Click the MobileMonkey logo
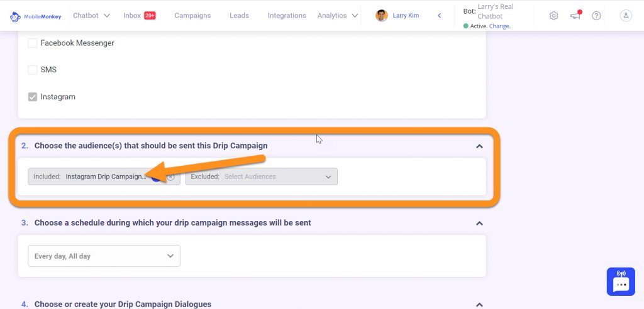 coord(35,16)
